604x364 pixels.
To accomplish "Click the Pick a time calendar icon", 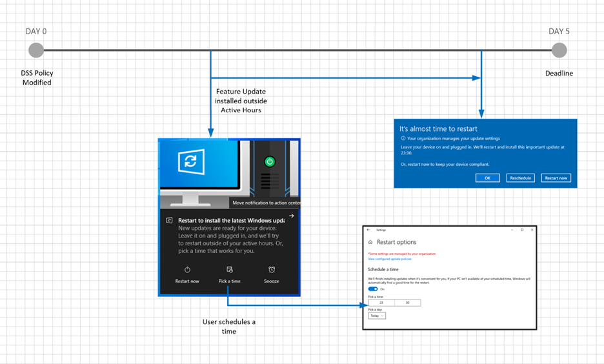I will 230,270.
